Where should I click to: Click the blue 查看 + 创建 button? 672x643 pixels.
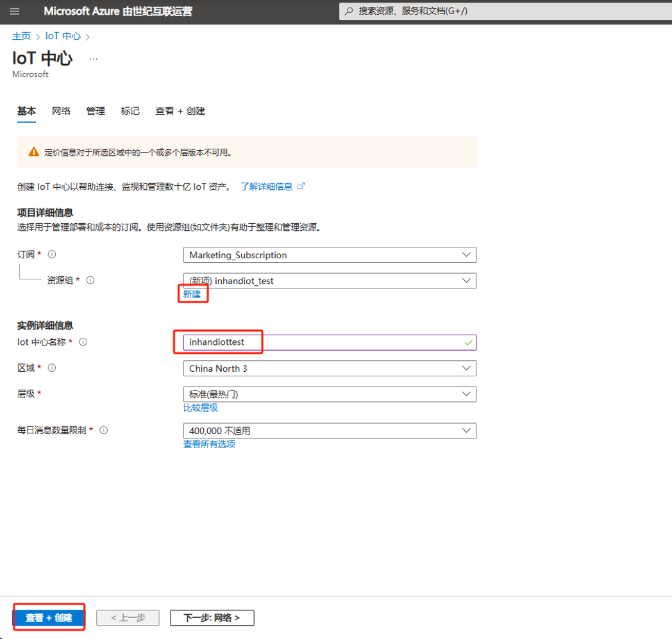coord(49,618)
